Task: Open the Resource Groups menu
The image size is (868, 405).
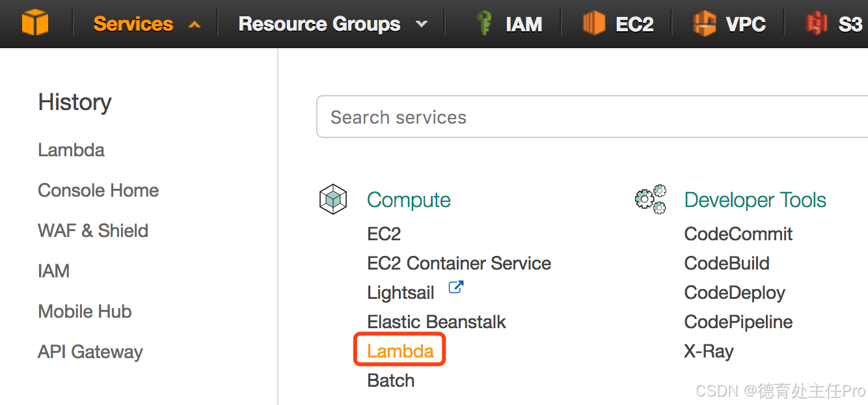Action: point(319,24)
